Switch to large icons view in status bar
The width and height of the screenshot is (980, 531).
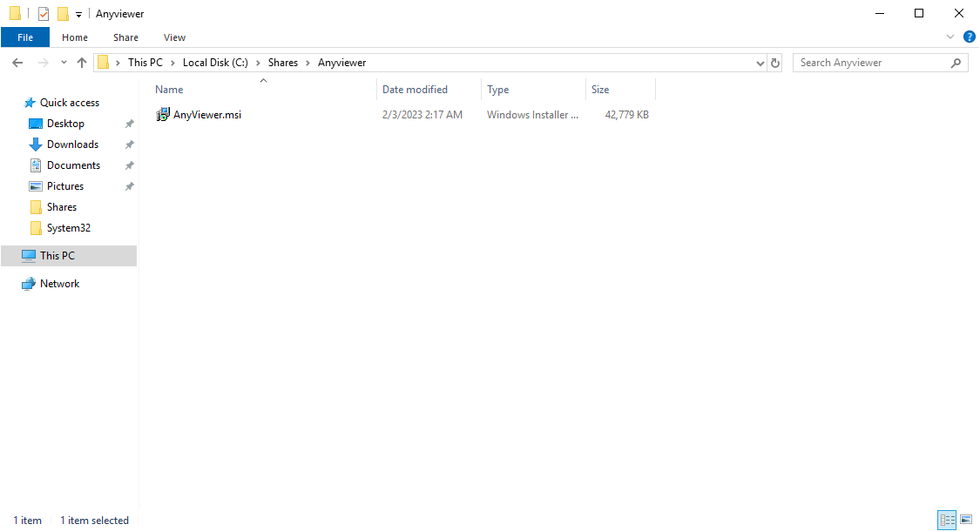(x=966, y=520)
